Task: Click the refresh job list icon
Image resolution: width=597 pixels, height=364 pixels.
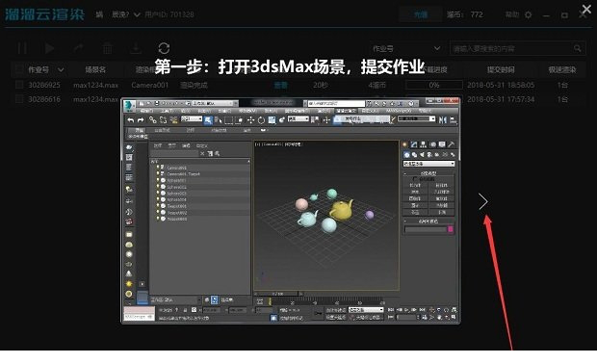Action: pos(164,48)
